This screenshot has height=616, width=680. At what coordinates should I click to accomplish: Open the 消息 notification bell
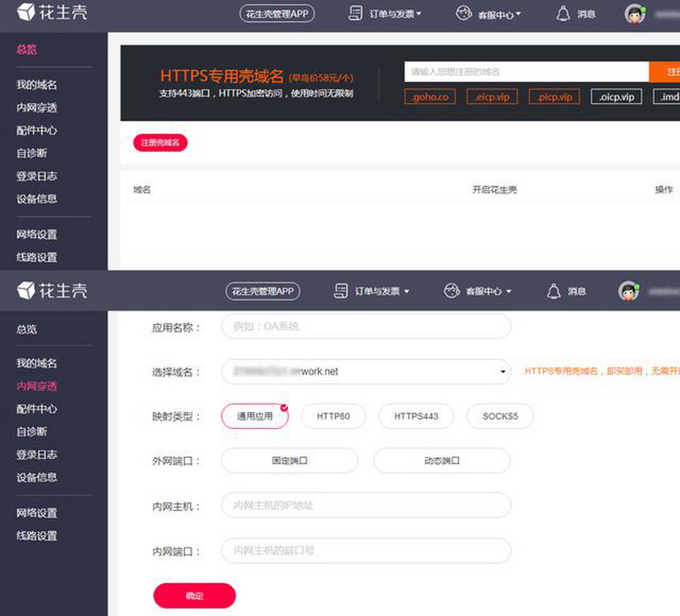pos(563,14)
